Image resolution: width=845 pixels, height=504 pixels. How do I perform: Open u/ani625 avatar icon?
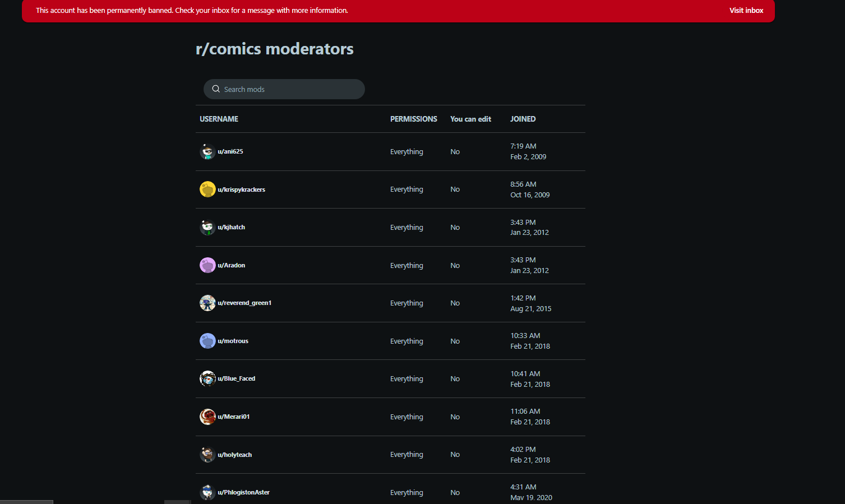click(x=207, y=151)
